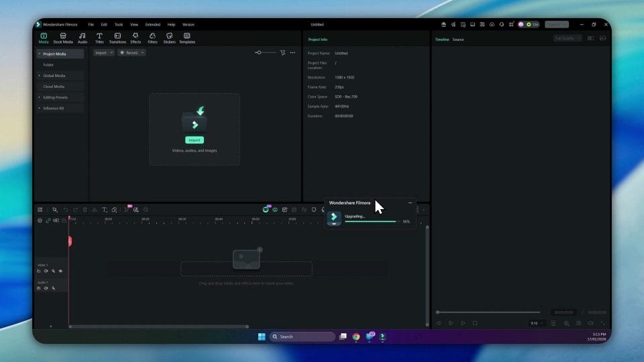Click the Upgrading progress bar

pyautogui.click(x=372, y=222)
